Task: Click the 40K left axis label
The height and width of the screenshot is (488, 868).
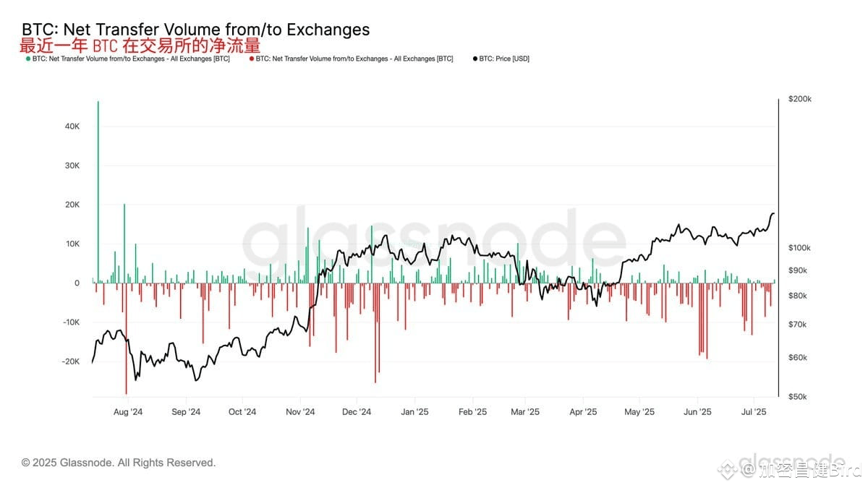Action: coord(72,127)
